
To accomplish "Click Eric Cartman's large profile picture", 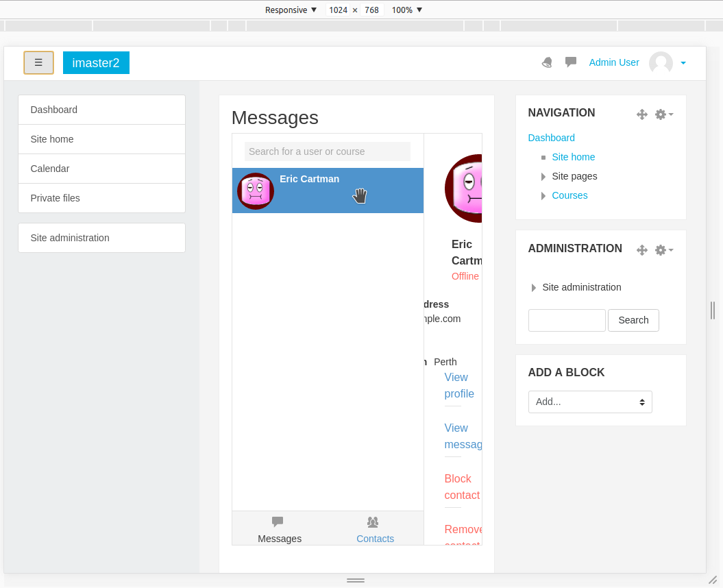I will click(x=463, y=188).
